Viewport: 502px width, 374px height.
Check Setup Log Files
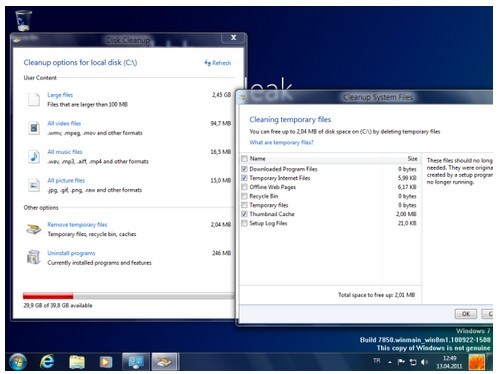(244, 223)
